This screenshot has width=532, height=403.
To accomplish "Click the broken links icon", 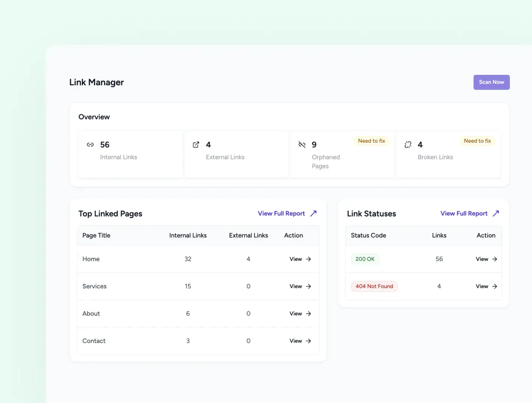I will coord(408,145).
